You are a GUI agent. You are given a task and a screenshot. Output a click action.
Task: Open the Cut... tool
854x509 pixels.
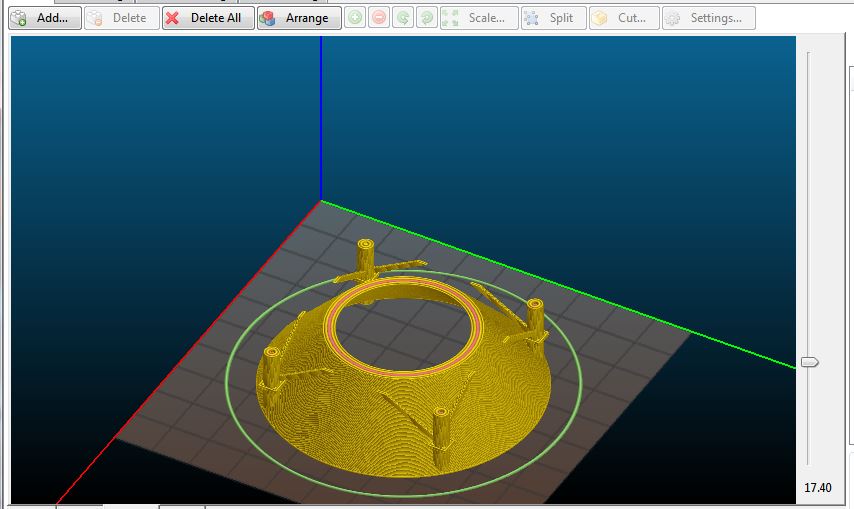[x=624, y=18]
